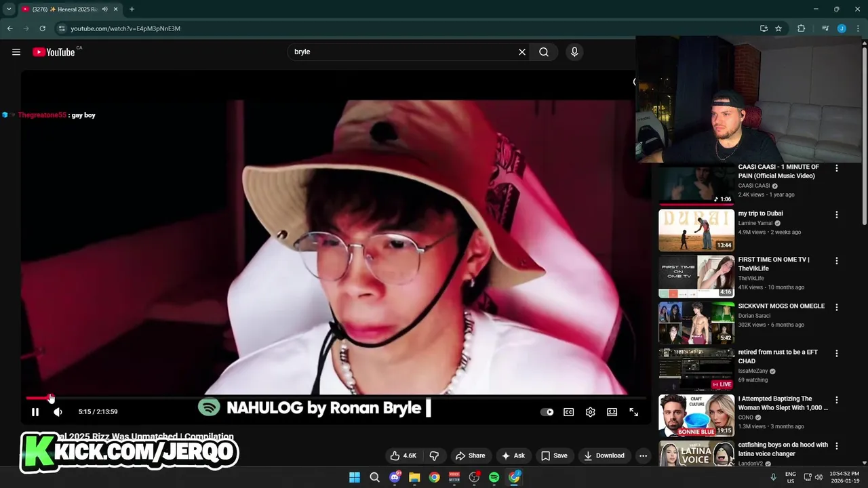This screenshot has width=868, height=488.
Task: Open a new browser tab
Action: (x=132, y=9)
